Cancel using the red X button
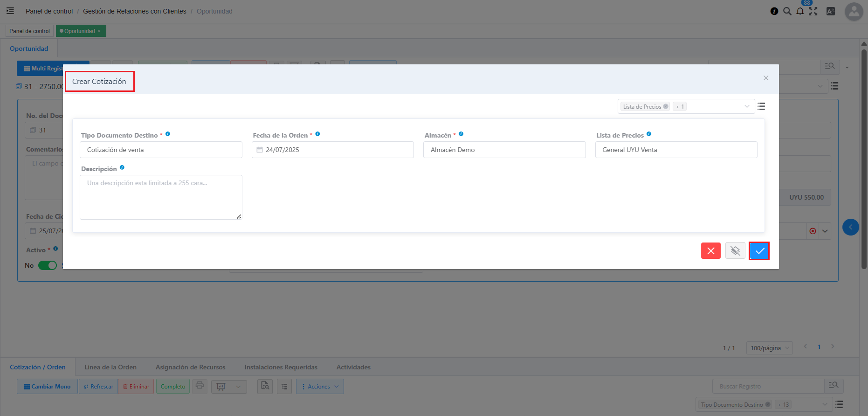Viewport: 868px width, 416px height. point(710,251)
